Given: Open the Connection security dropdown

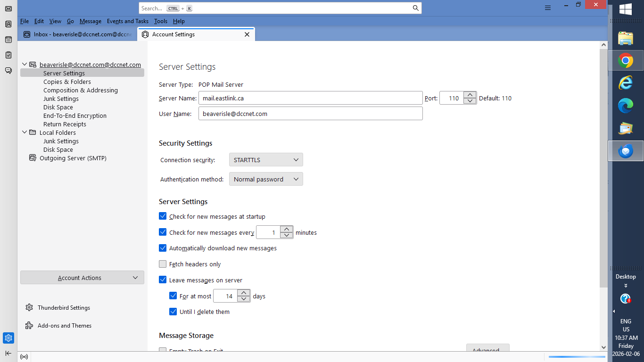Looking at the screenshot, I should (266, 160).
